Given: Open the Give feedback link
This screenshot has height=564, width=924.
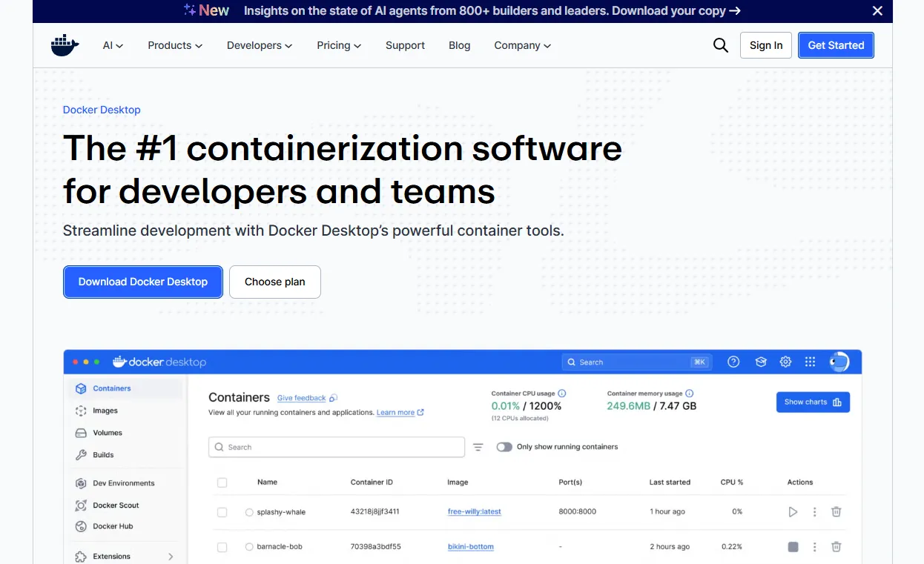Looking at the screenshot, I should pyautogui.click(x=301, y=398).
